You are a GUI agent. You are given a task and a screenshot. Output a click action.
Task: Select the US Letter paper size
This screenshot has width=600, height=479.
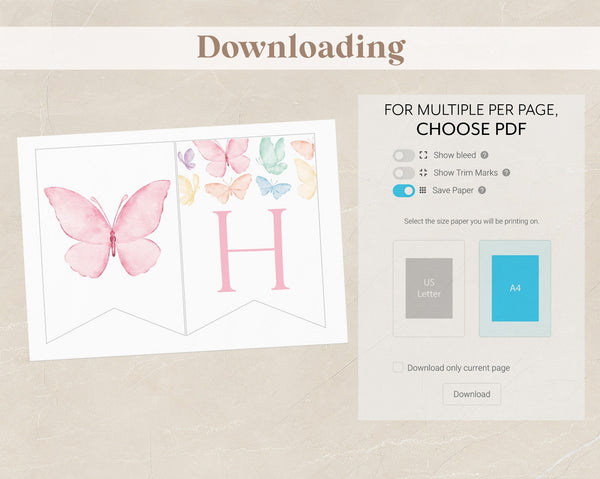[x=429, y=288]
